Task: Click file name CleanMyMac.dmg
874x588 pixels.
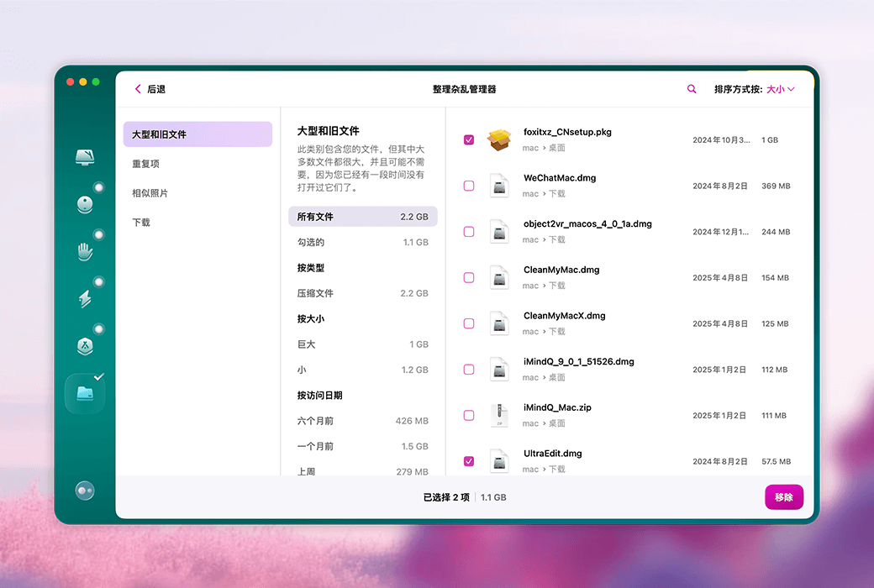Action: (x=561, y=270)
